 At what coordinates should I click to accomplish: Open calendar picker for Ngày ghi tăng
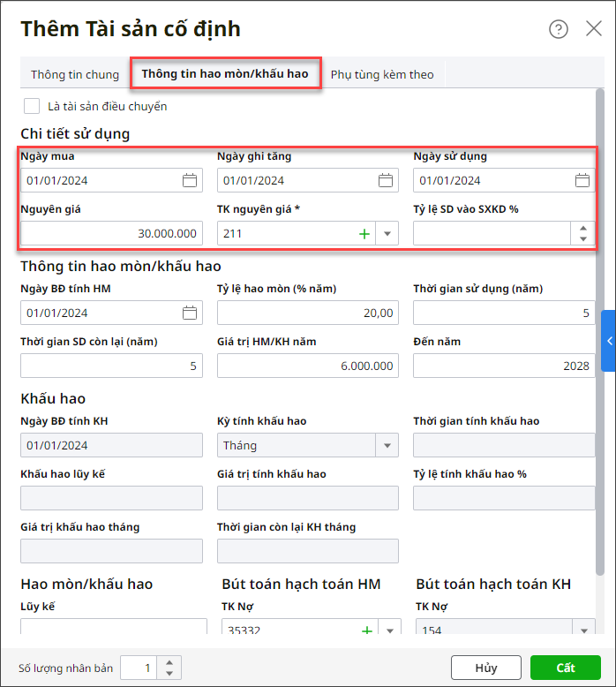pos(386,180)
